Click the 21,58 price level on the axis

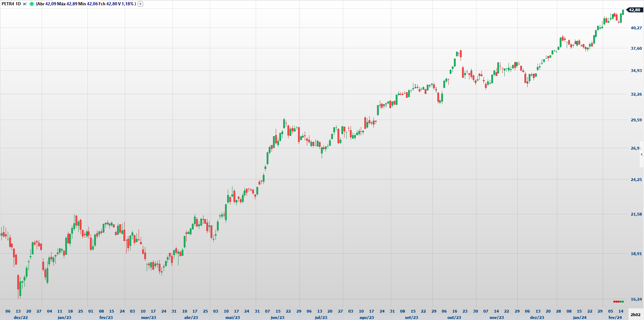(x=636, y=214)
